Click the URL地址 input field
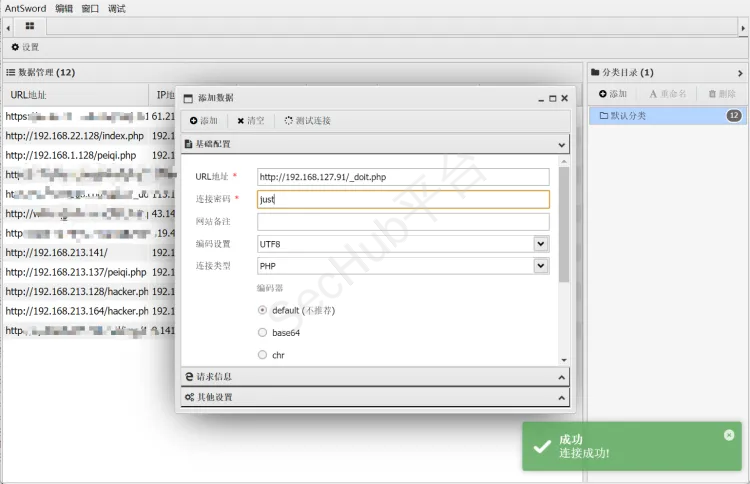This screenshot has width=750, height=484. click(403, 177)
